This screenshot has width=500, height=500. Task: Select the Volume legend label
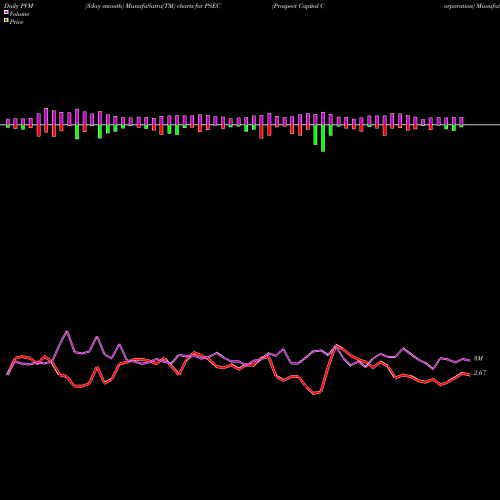click(x=19, y=14)
